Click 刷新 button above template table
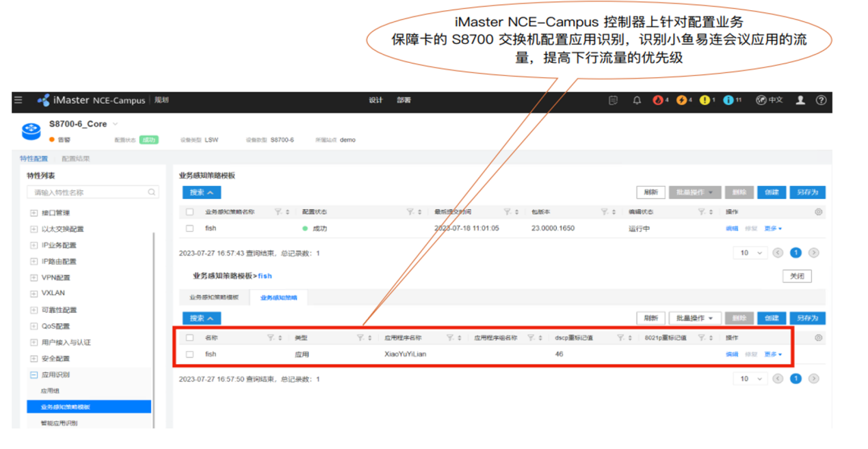The image size is (868, 449). (x=651, y=193)
